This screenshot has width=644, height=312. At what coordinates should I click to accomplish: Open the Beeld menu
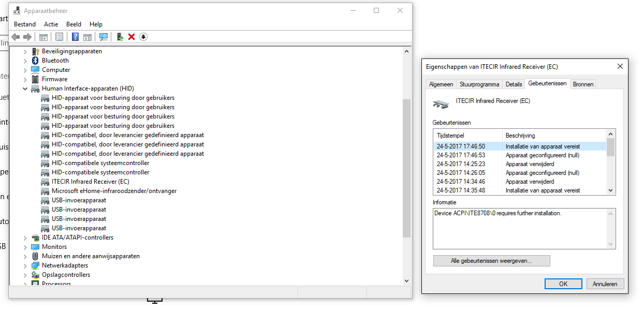pos(74,24)
